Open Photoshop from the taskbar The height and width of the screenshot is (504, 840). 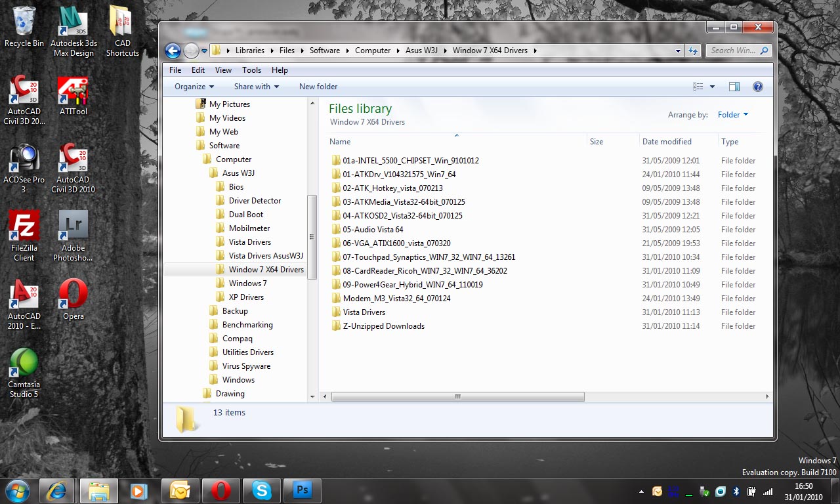click(303, 490)
